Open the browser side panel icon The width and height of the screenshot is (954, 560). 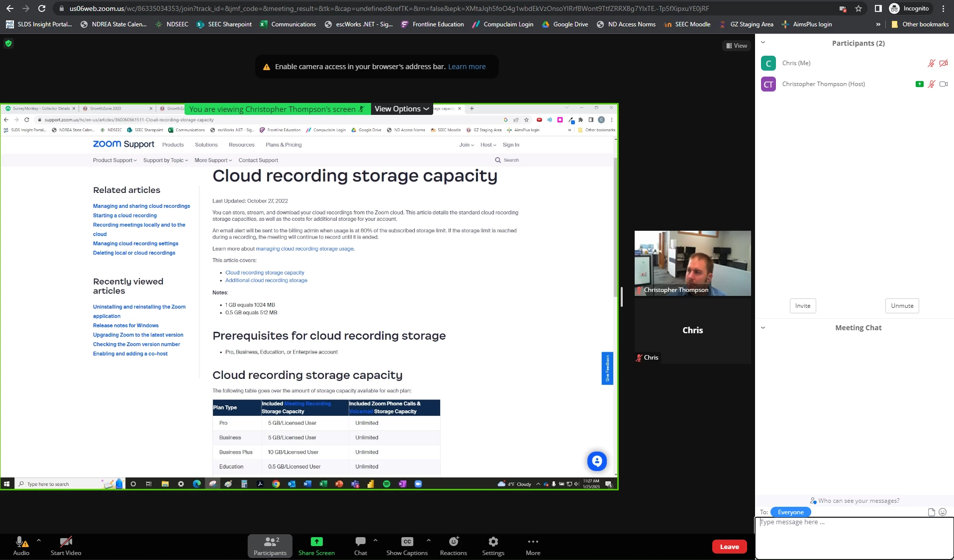[878, 8]
